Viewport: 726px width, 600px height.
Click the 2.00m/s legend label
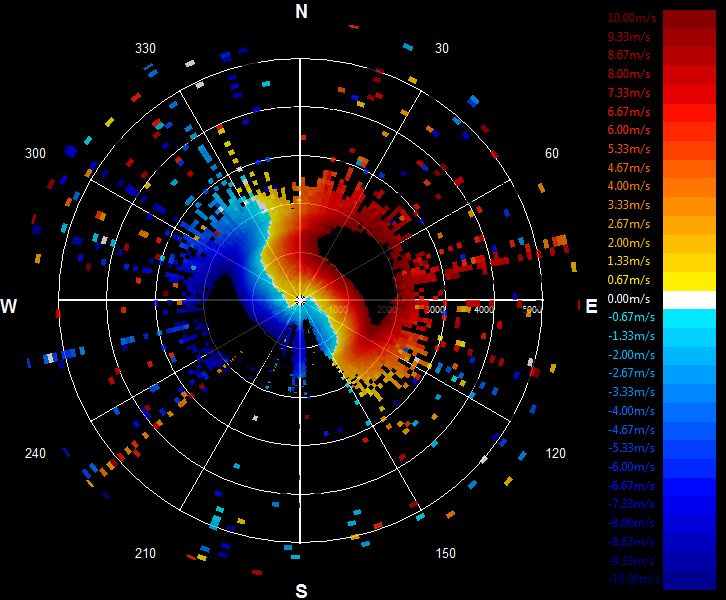coord(629,243)
